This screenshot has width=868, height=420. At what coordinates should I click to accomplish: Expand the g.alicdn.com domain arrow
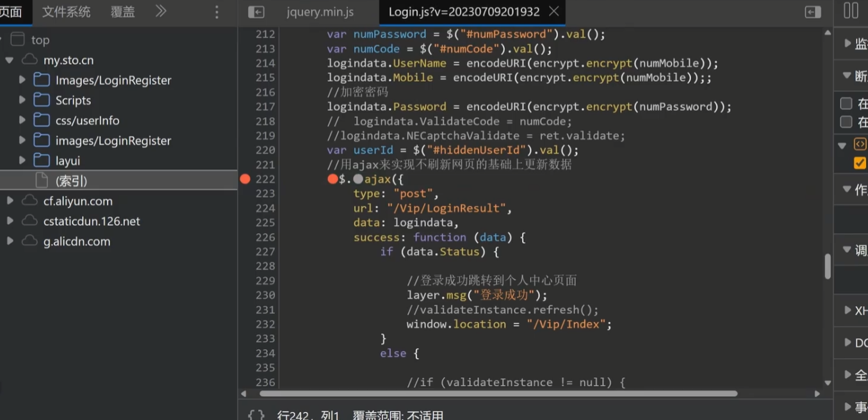10,241
